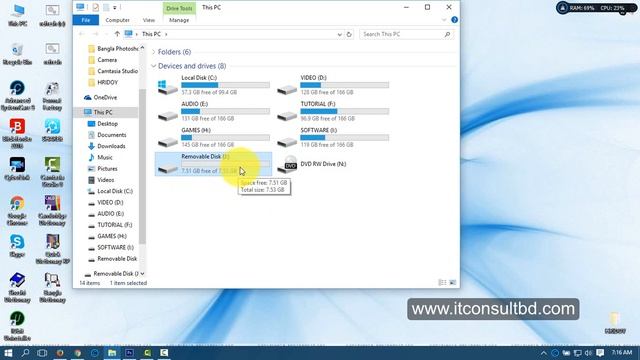This screenshot has height=360, width=640.
Task: Open the Computer ribbon tab
Action: click(x=118, y=20)
